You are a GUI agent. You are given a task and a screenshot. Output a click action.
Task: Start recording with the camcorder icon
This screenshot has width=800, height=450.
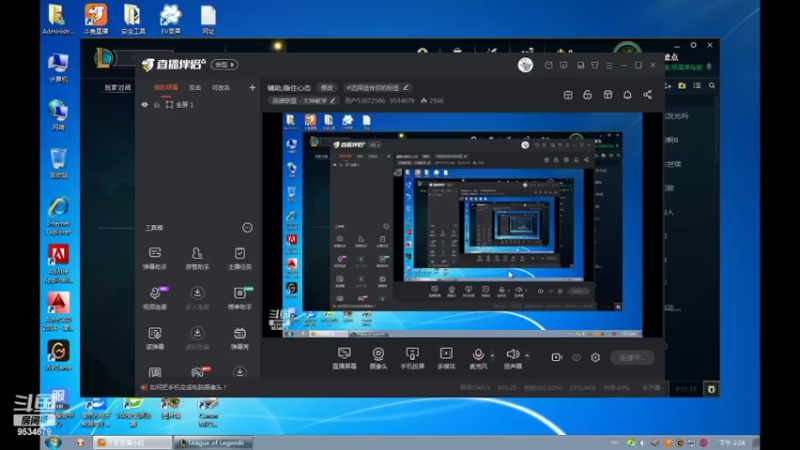click(x=557, y=357)
